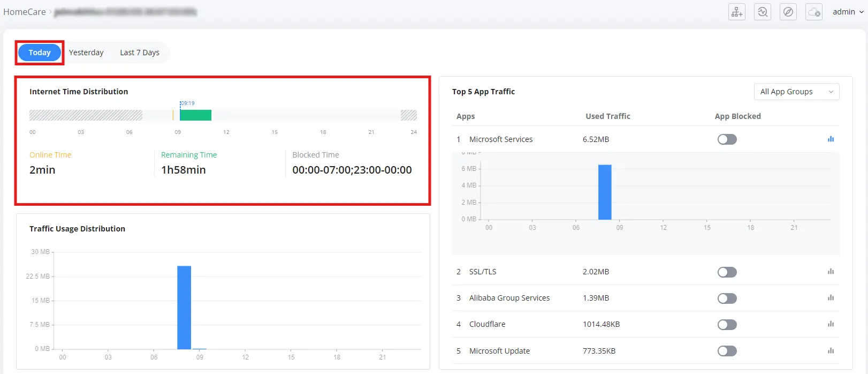Click the diagnostics magnifier icon in header
Viewport: 868px width, 374px height.
(x=763, y=12)
